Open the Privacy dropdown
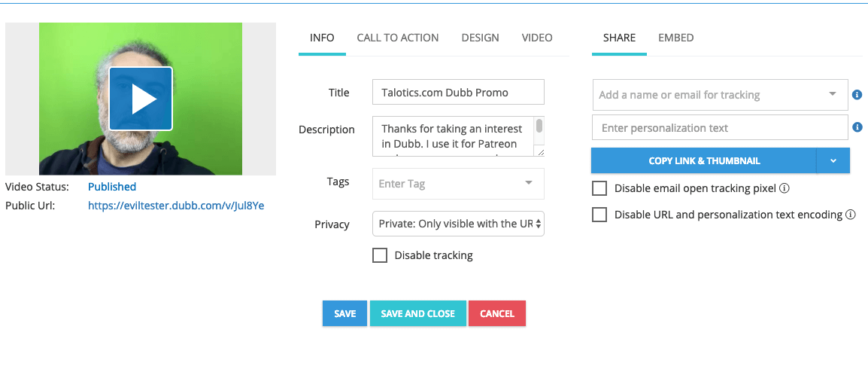Image resolution: width=868 pixels, height=366 pixels. point(458,224)
